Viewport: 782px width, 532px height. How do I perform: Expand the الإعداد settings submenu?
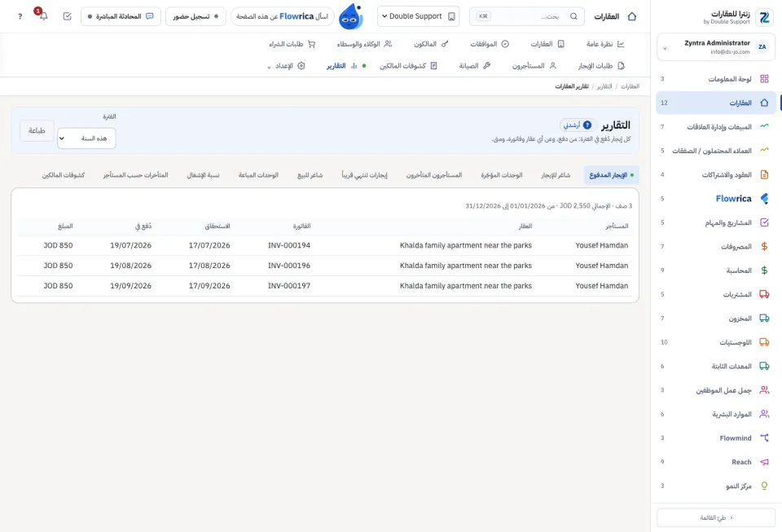point(286,66)
